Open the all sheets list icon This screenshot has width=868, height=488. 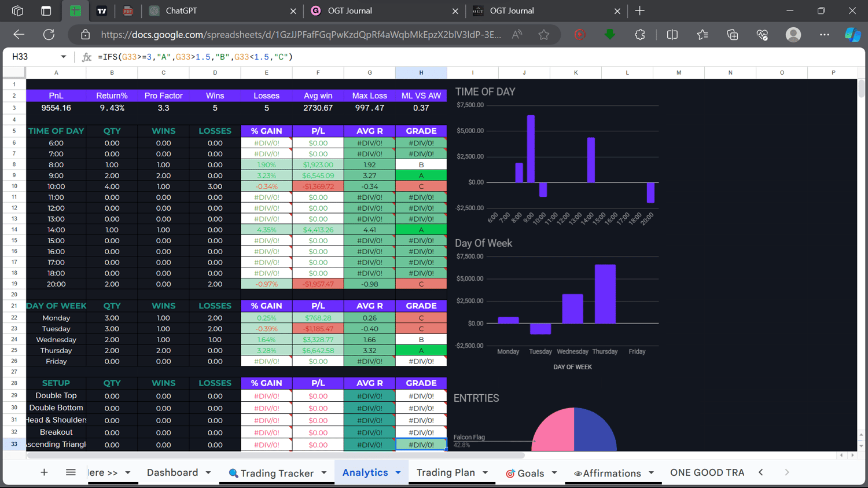[71, 472]
